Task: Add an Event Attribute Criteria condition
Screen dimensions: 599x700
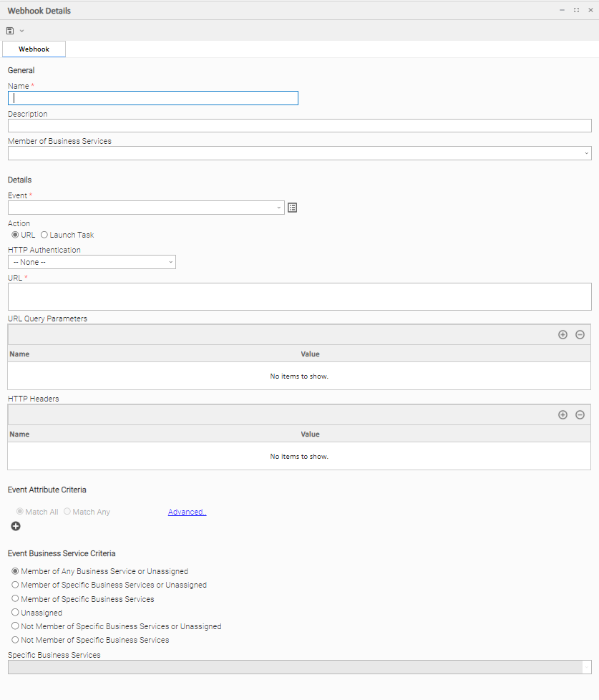Action: [x=16, y=527]
